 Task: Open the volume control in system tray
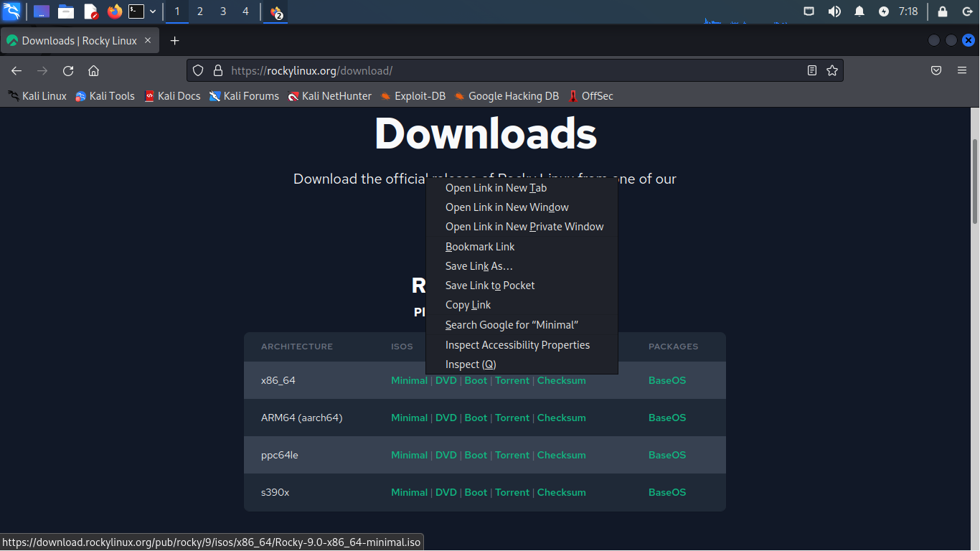[834, 11]
